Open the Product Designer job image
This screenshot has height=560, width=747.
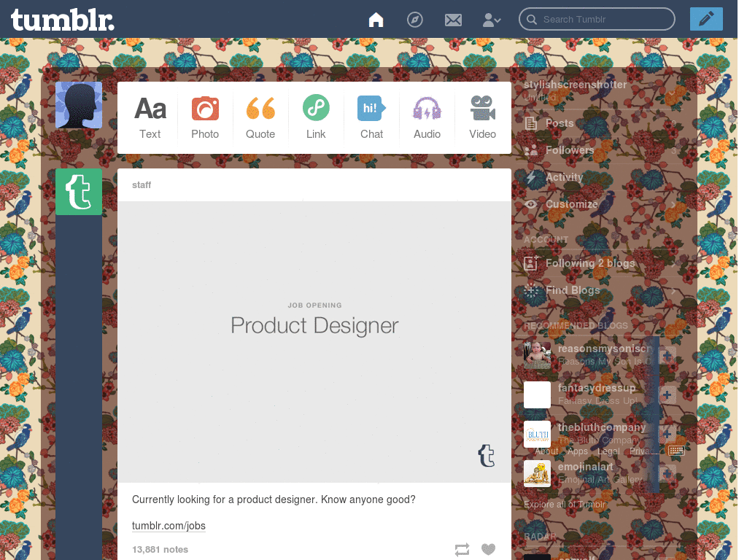314,342
